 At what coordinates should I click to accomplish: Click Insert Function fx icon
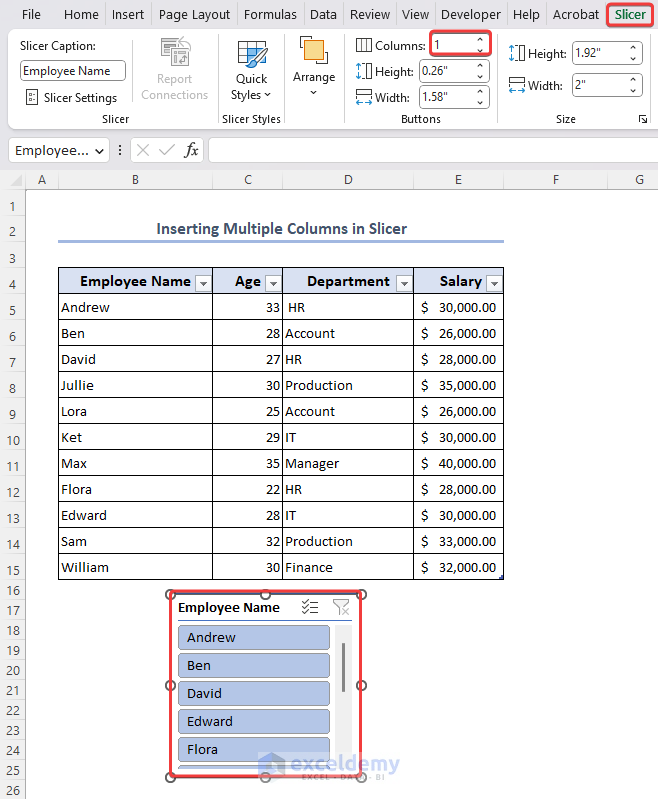tap(191, 150)
